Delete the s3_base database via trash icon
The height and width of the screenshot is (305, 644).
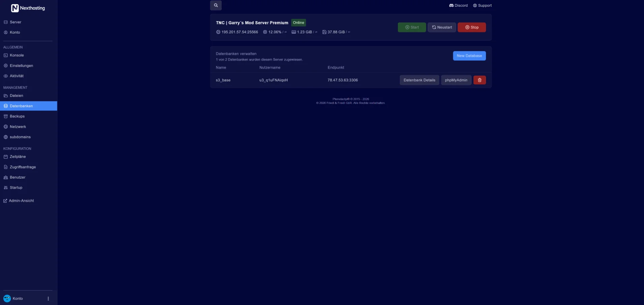(479, 80)
